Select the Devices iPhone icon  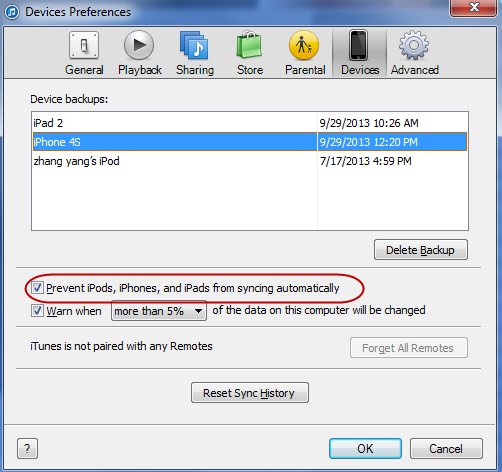coord(359,45)
